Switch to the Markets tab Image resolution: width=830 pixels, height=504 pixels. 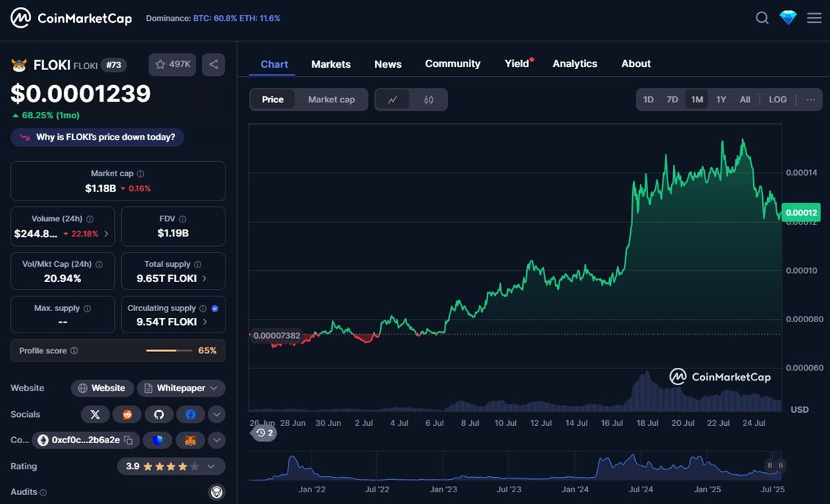[331, 64]
